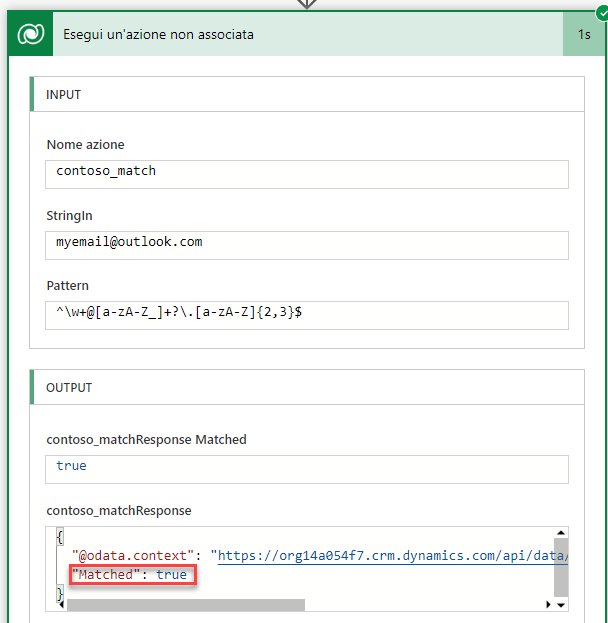Click the 'StringIn' label
Viewport: 608px width, 623px height.
point(69,215)
